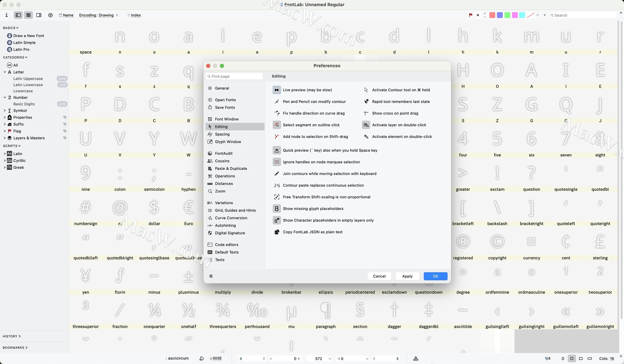
Task: Expand the Layers & Masters category
Action: coord(5,138)
